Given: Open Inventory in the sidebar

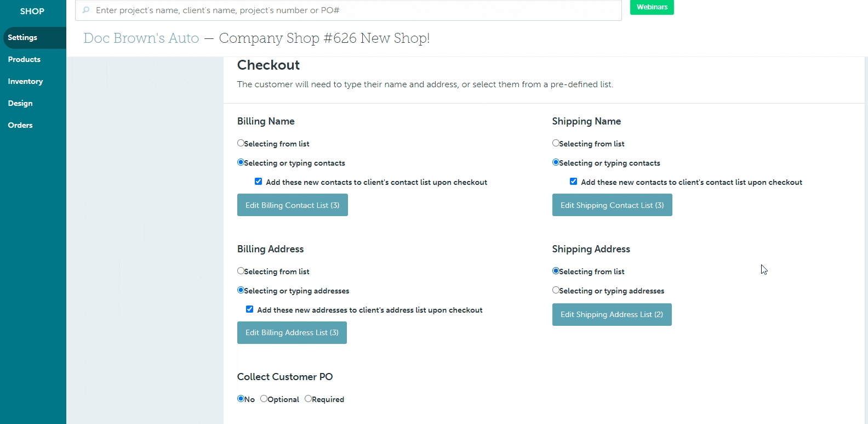Looking at the screenshot, I should click(25, 81).
